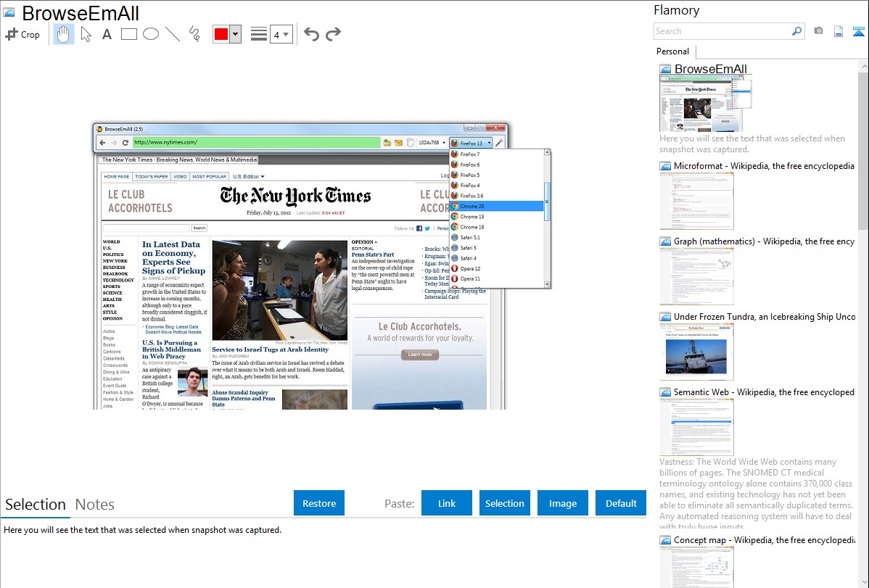Open the Semantic Web snapshot title
The image size is (869, 588).
764,392
